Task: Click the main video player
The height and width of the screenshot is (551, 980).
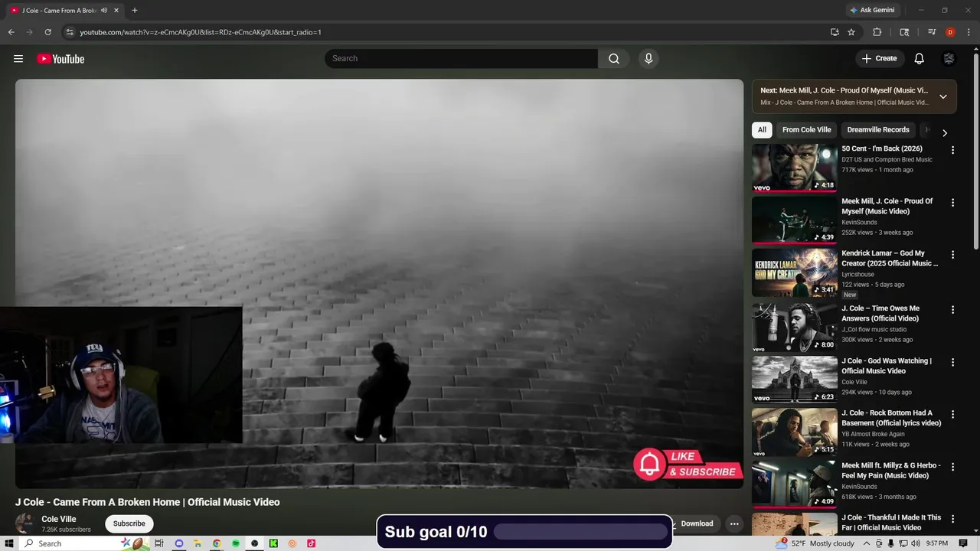Action: pyautogui.click(x=379, y=283)
